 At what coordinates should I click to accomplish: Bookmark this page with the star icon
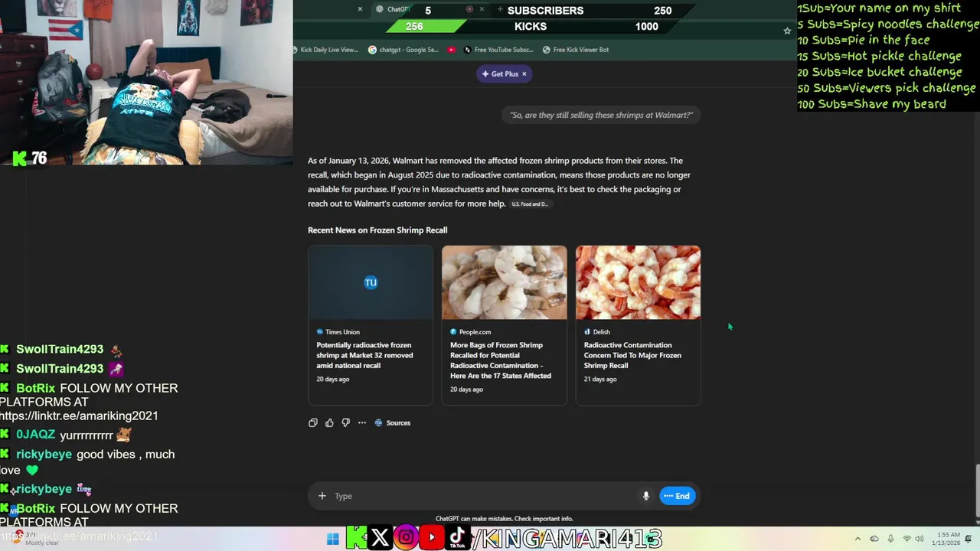(787, 31)
